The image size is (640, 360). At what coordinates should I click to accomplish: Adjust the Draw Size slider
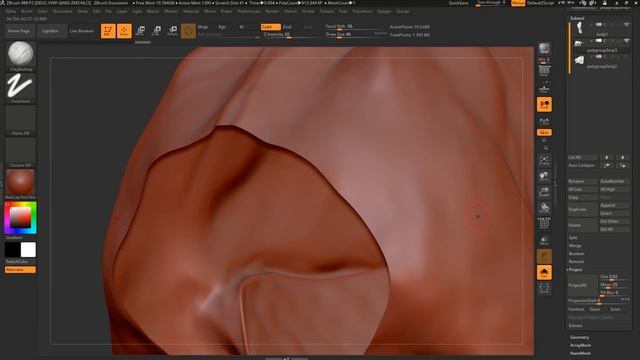[x=354, y=35]
